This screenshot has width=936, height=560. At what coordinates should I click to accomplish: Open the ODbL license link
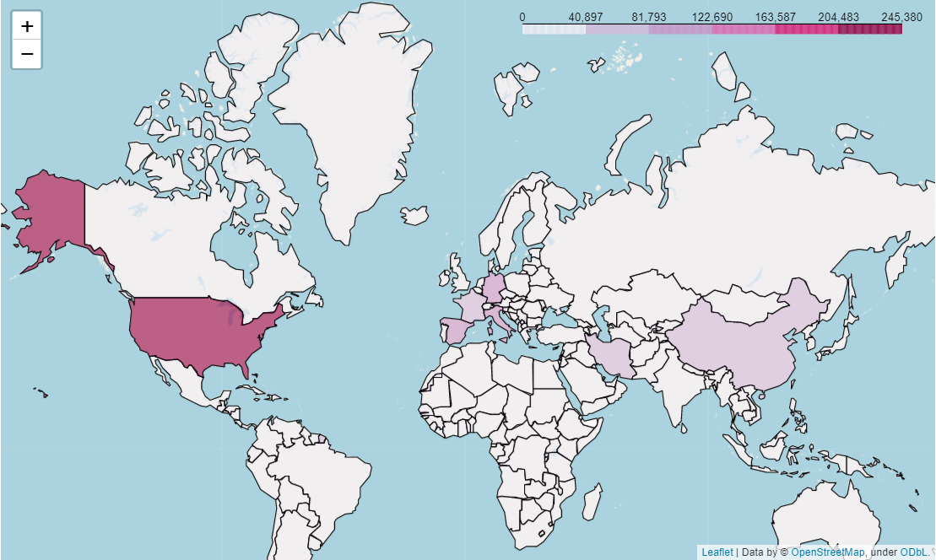click(914, 552)
